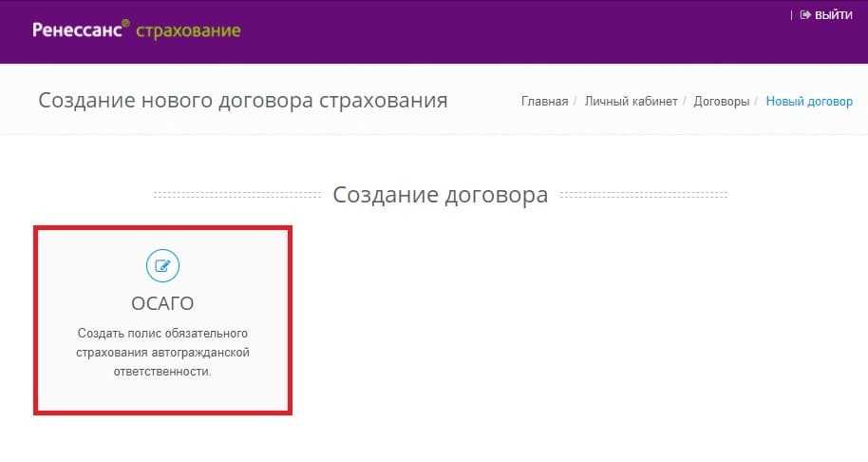Go to Главная breadcrumb
This screenshot has width=868, height=462.
coord(545,102)
